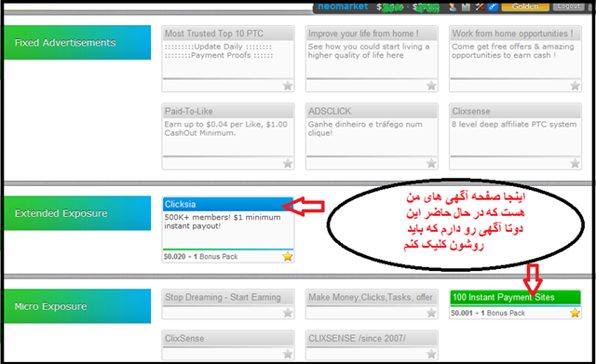Image resolution: width=596 pixels, height=364 pixels.
Task: Open the tools settings icon in the top bar
Action: pyautogui.click(x=480, y=7)
